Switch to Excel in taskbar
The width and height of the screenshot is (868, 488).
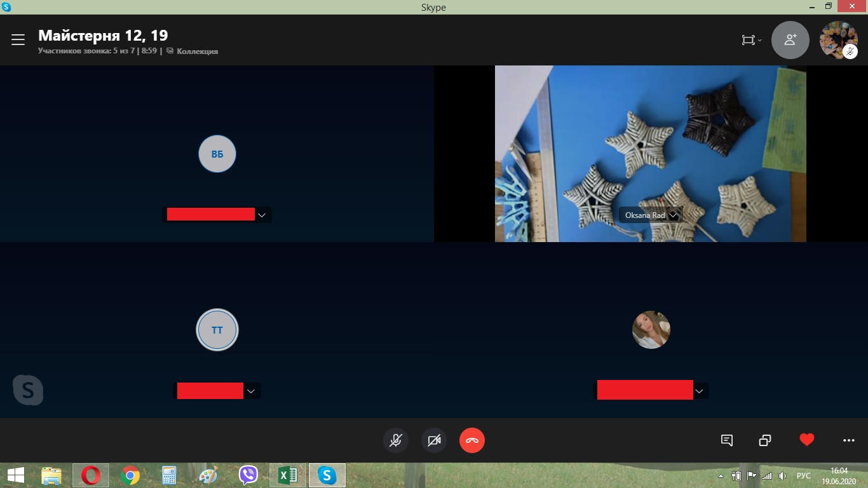pos(288,475)
